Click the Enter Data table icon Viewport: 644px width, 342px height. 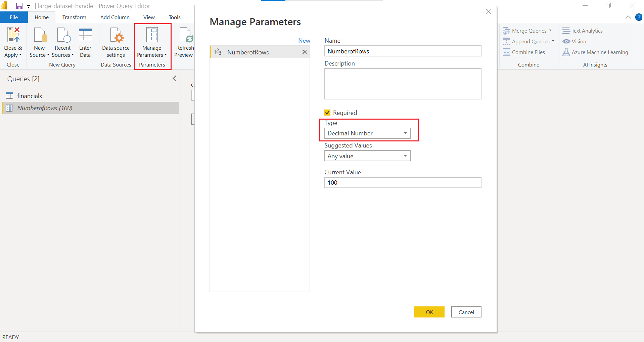pyautogui.click(x=85, y=35)
